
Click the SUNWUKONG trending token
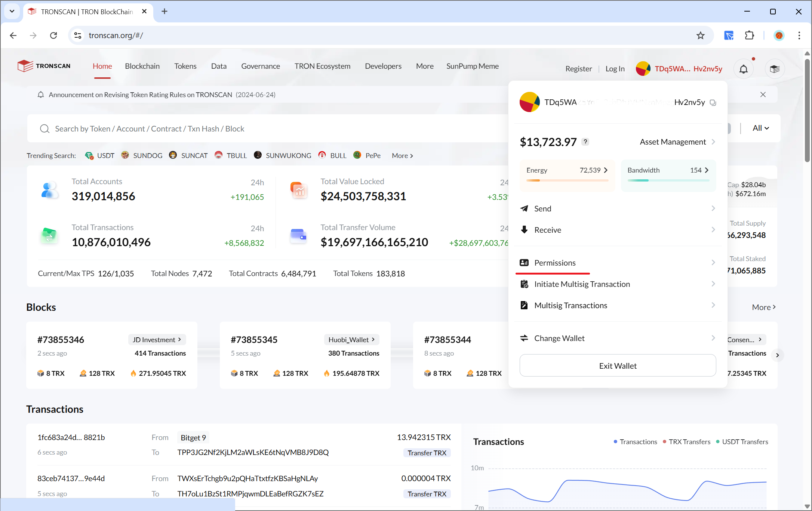coord(282,156)
